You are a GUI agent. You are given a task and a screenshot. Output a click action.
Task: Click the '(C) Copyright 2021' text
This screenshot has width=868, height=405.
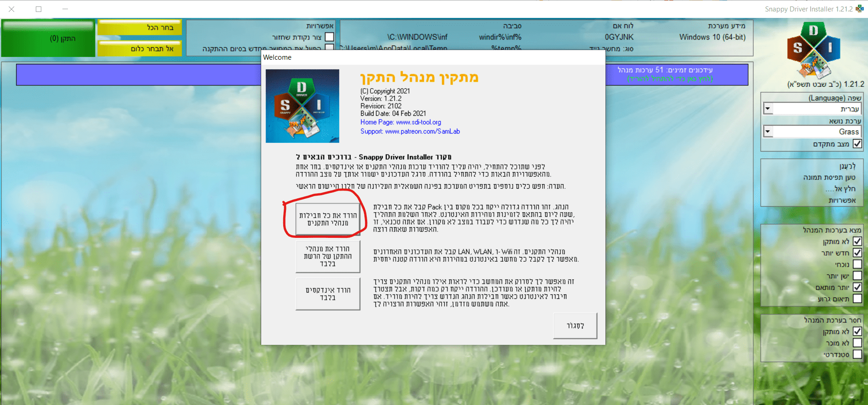coord(385,91)
